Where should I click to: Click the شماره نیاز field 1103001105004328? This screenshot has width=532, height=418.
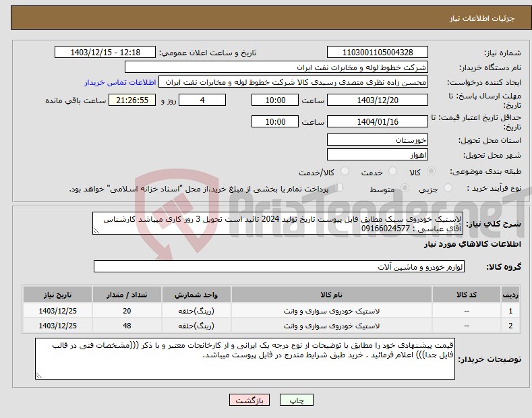(x=378, y=53)
